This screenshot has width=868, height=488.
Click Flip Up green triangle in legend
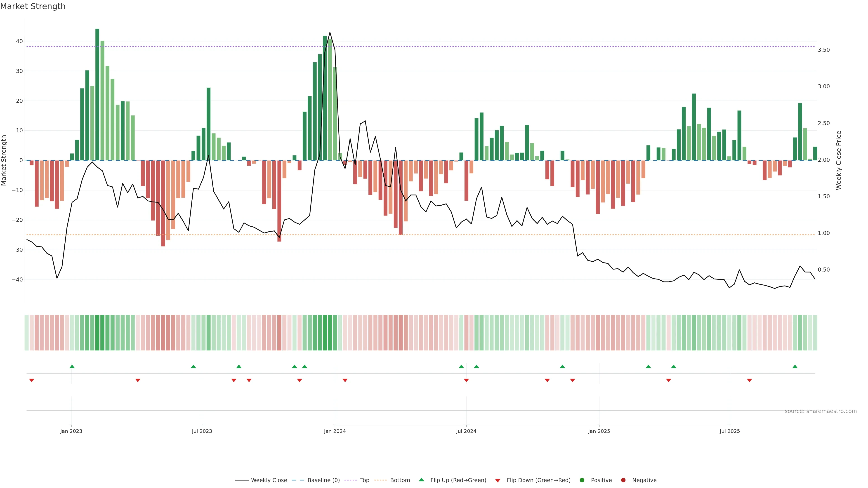pyautogui.click(x=421, y=480)
